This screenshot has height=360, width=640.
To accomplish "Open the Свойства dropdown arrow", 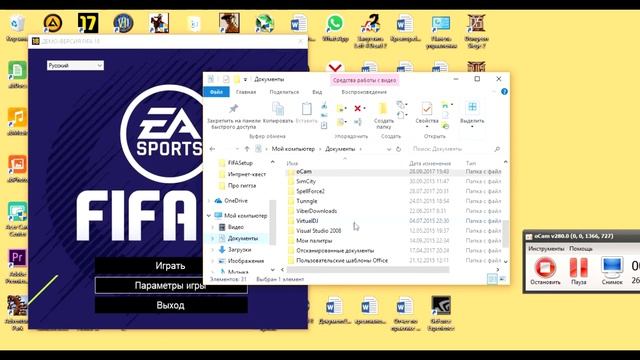I will [427, 127].
